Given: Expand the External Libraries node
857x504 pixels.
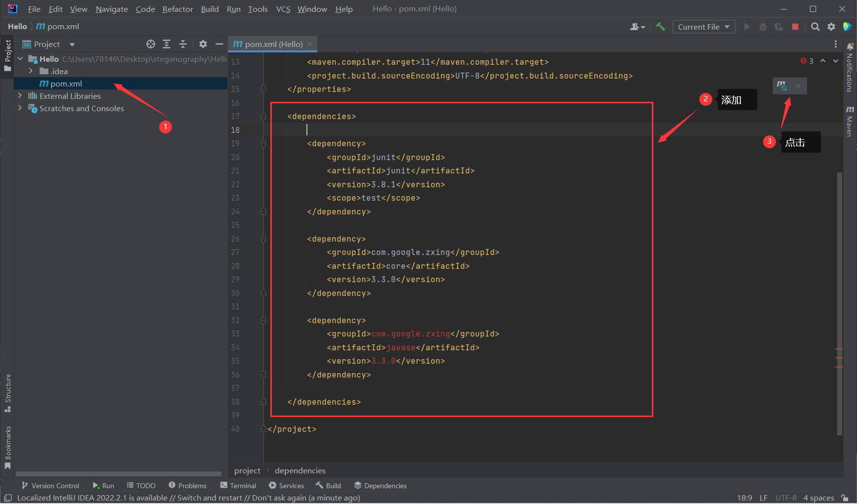Looking at the screenshot, I should click(20, 96).
